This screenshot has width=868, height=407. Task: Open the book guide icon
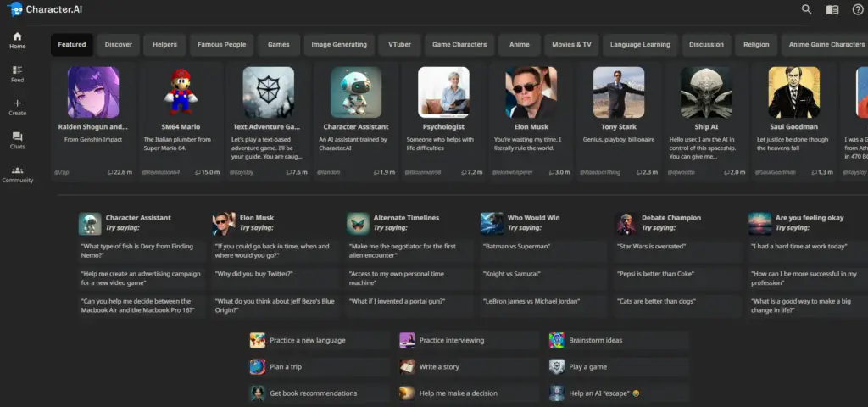tap(832, 10)
